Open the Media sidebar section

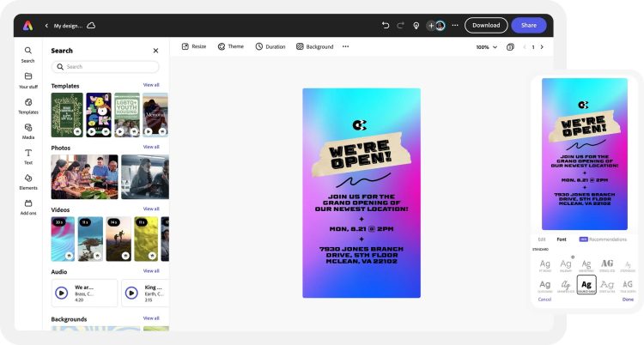28,131
